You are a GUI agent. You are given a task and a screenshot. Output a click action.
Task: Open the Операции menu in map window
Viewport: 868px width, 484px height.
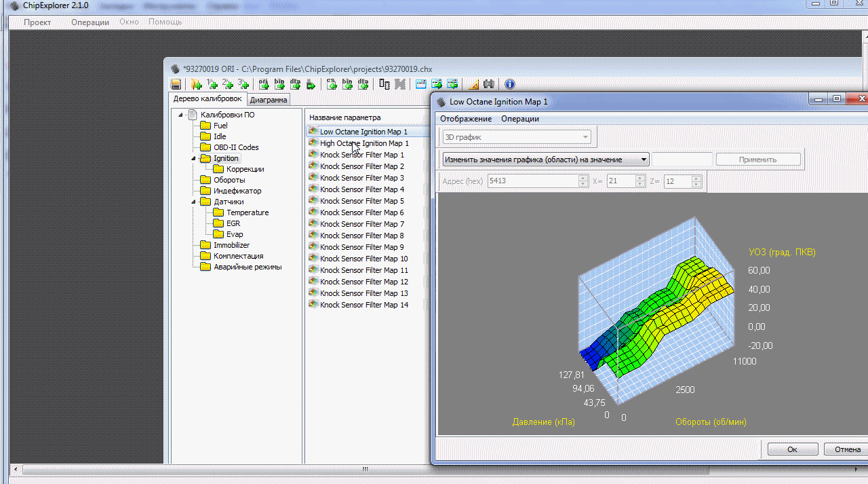coord(519,119)
